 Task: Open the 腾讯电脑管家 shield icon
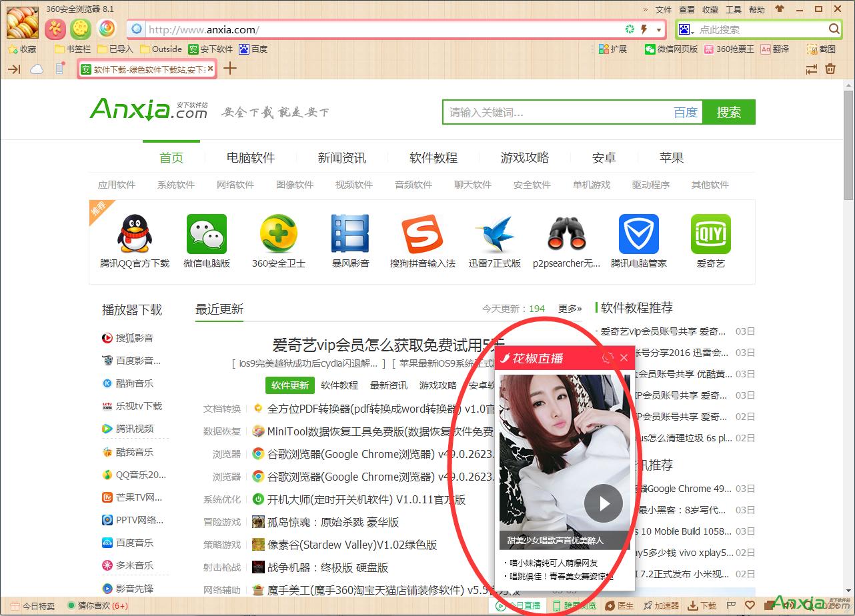coord(638,233)
